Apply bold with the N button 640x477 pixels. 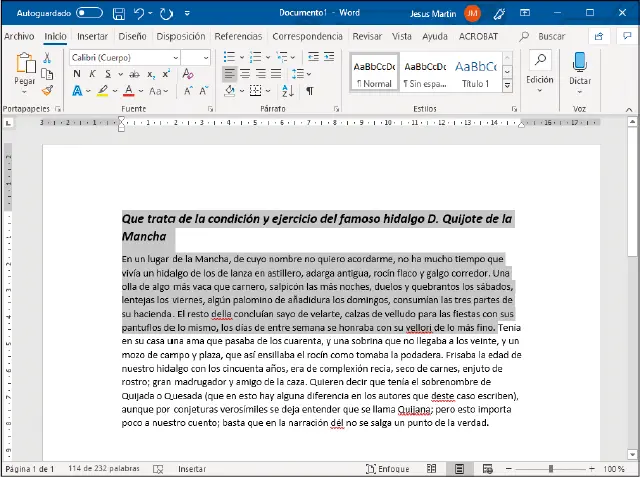77,74
